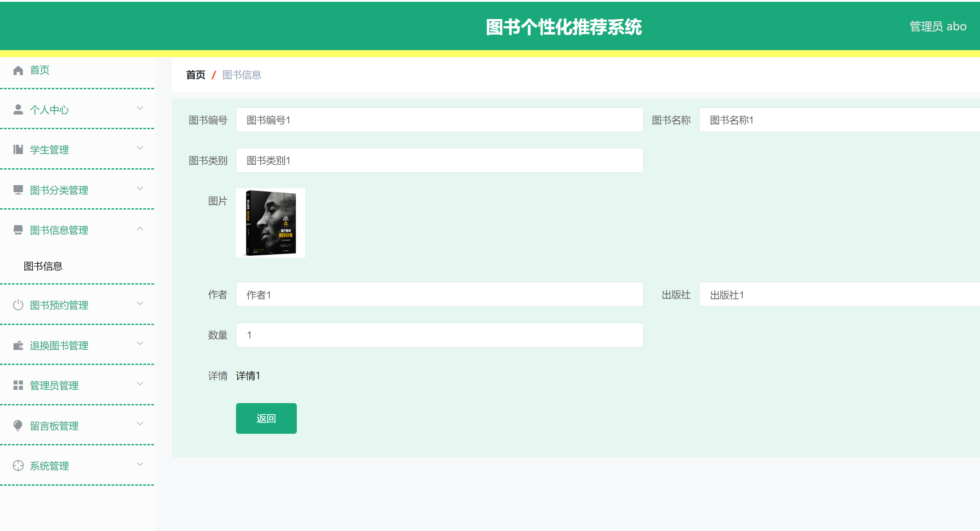Open the 图书信息 submenu item
The image size is (980, 531).
pos(43,265)
